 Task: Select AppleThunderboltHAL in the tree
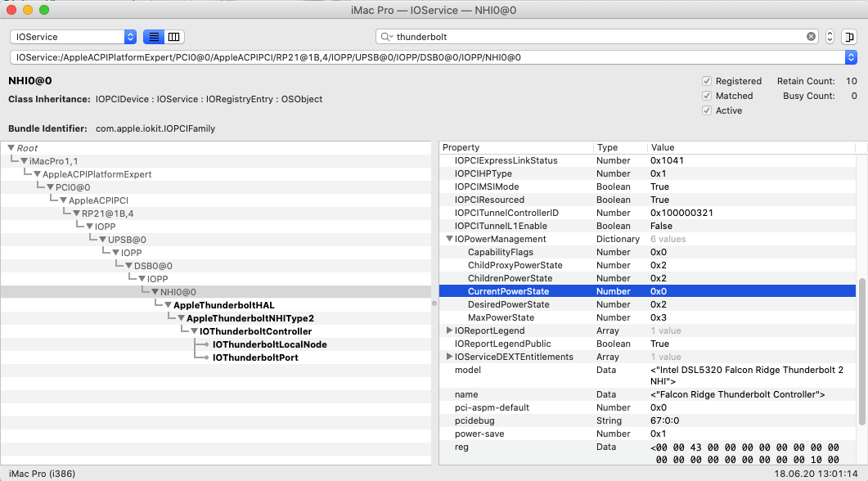click(223, 305)
